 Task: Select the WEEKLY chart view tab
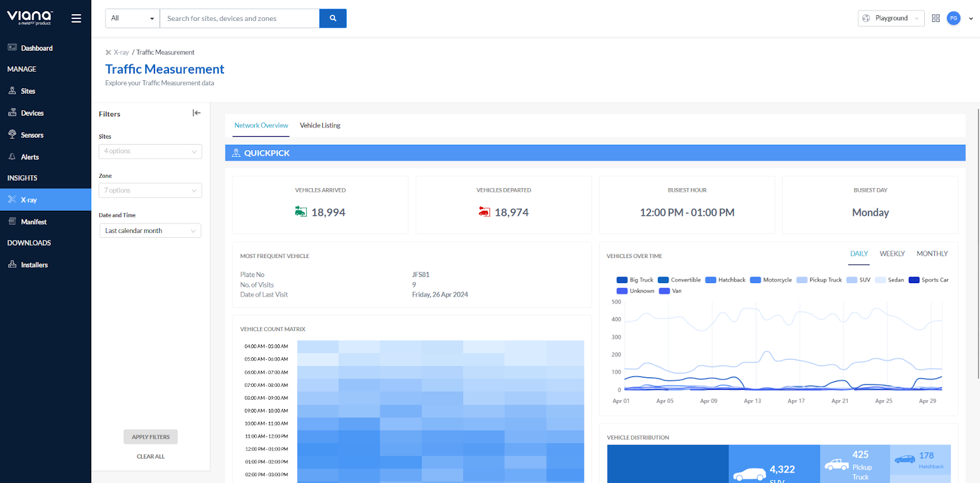click(x=892, y=254)
